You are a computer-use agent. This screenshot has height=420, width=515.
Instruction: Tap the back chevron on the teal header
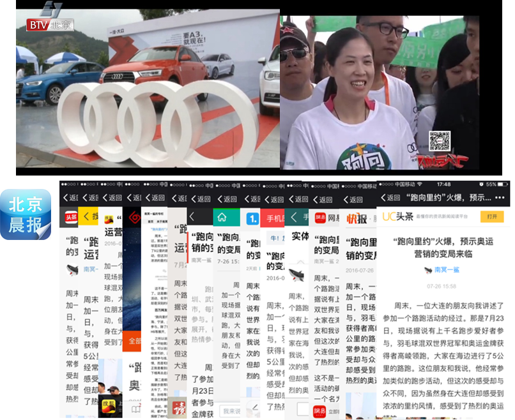(294, 216)
